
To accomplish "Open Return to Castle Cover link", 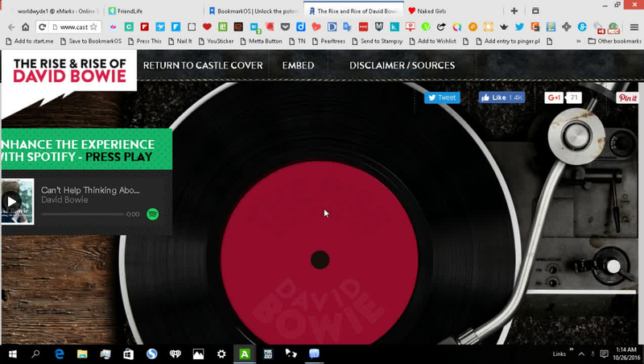I will pos(203,65).
